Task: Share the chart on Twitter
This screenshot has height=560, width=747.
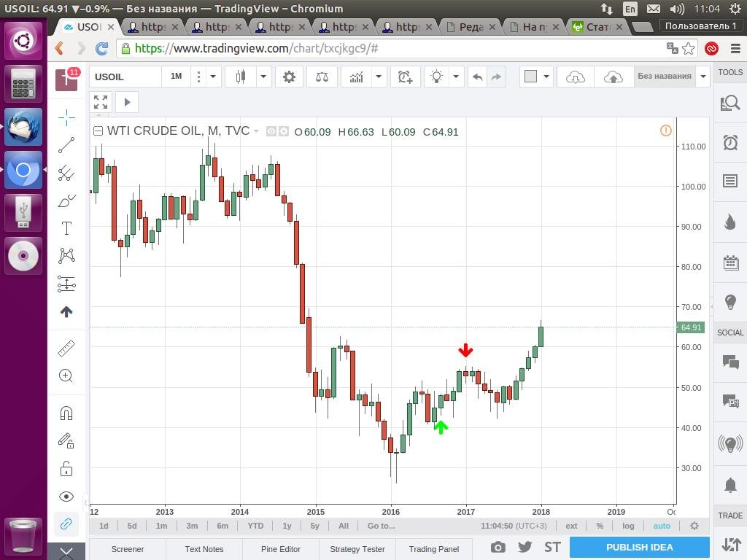Action: coord(525,547)
